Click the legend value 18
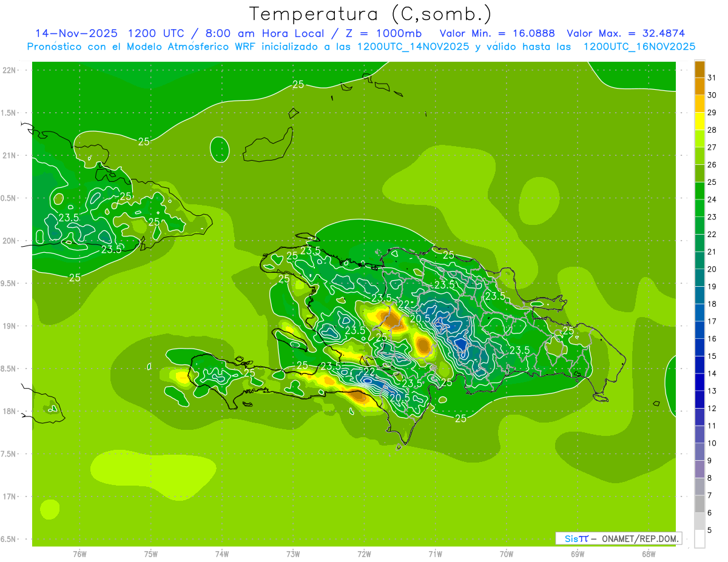Image resolution: width=728 pixels, height=562 pixels. click(712, 304)
